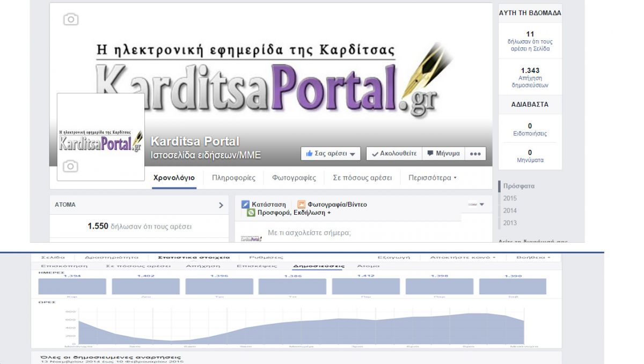Screen dimensions: 644x364
Task: Jump to 2013 in the timeline
Action: pos(510,223)
